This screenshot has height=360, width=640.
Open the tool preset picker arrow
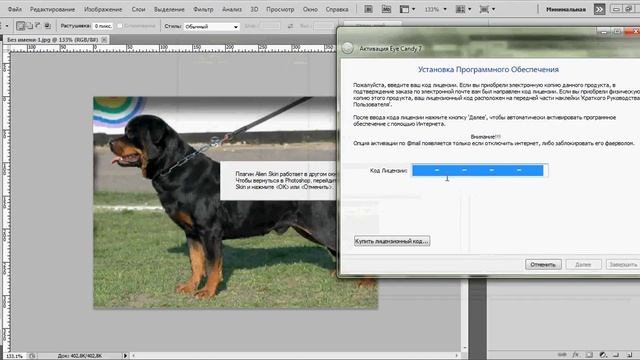coord(7,26)
